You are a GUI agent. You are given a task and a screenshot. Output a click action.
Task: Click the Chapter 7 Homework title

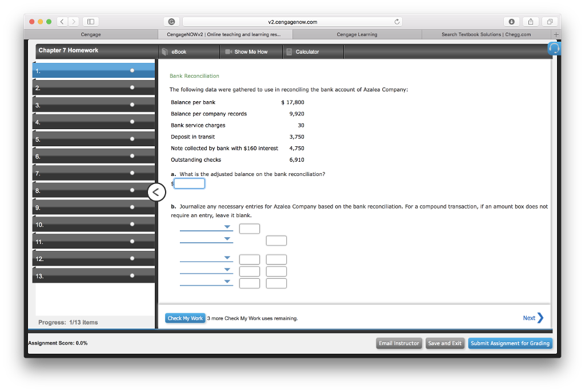69,50
